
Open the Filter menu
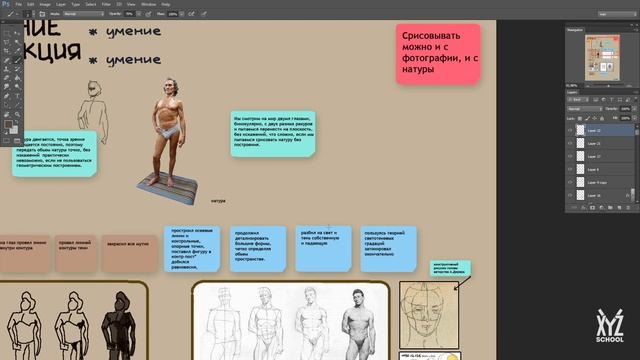[x=106, y=4]
